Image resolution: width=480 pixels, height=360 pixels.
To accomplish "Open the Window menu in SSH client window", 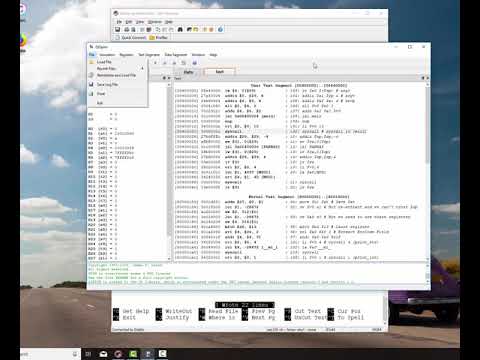I will pyautogui.click(x=155, y=22).
